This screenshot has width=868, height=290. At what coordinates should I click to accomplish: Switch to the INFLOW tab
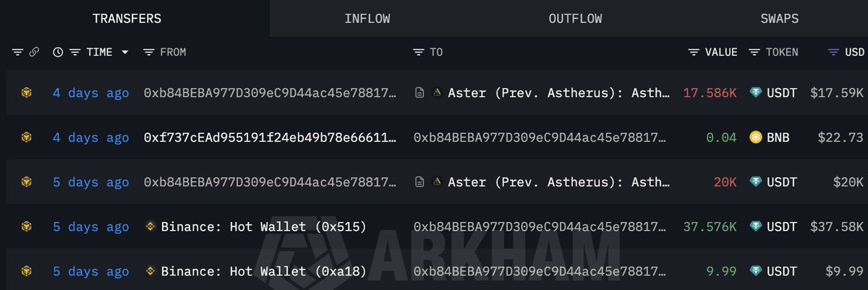pyautogui.click(x=367, y=18)
